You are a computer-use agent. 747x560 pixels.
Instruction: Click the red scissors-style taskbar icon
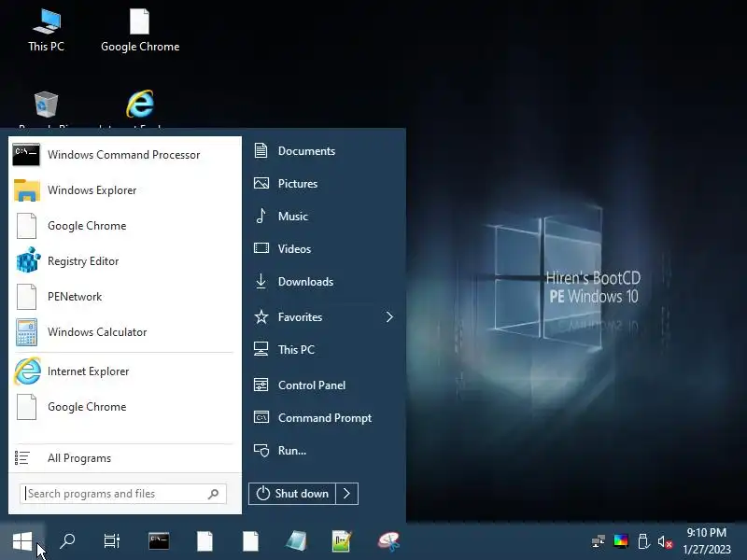pos(388,541)
